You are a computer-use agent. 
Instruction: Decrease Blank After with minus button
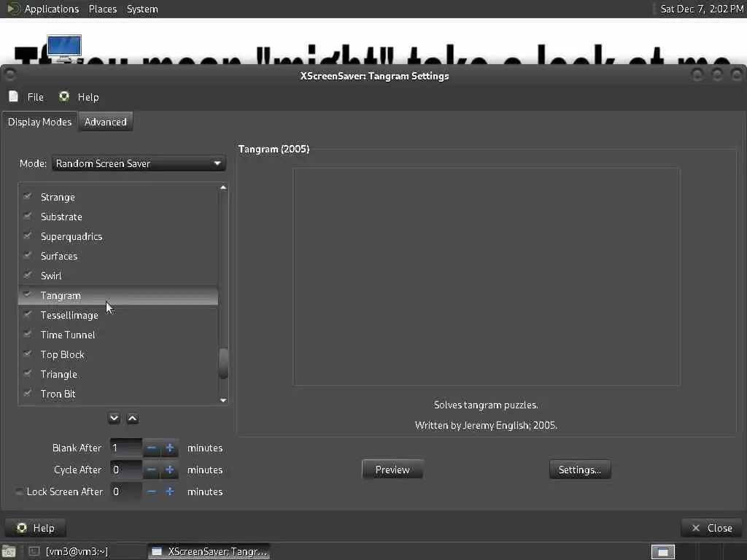tap(152, 448)
